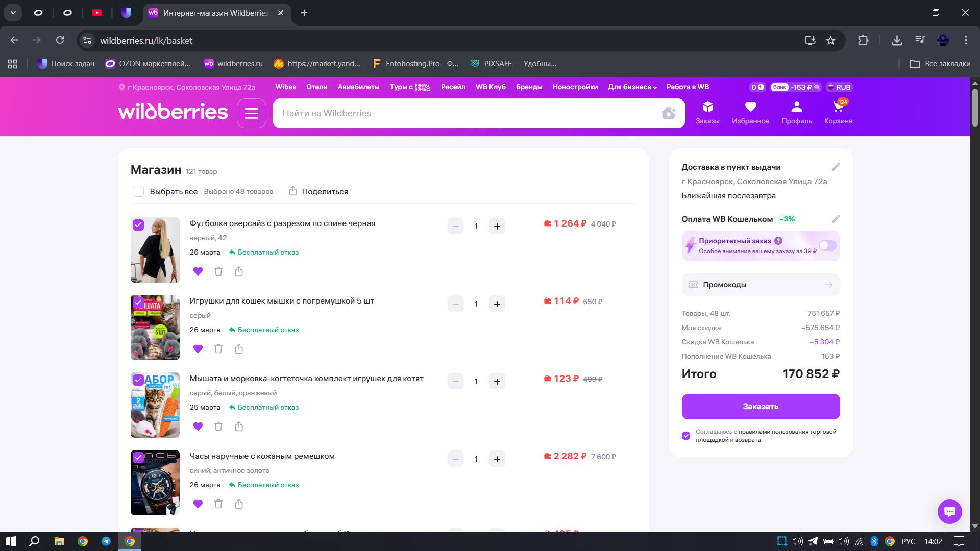980x551 pixels.
Task: Toggle Приоритетный заказ switch
Action: tap(827, 245)
